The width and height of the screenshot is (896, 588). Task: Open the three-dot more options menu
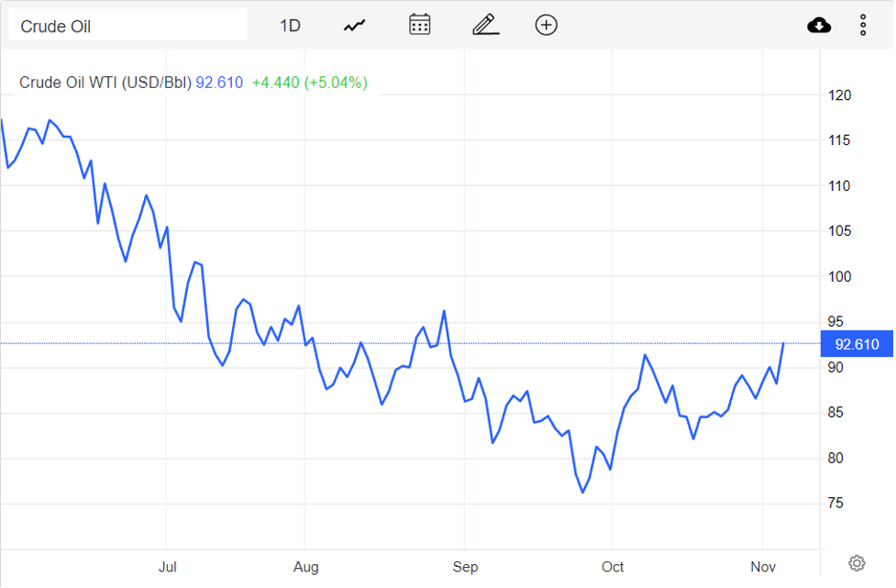click(x=863, y=25)
